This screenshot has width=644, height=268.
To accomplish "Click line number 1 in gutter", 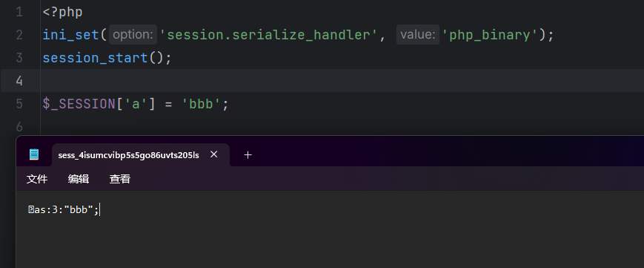I will (19, 12).
